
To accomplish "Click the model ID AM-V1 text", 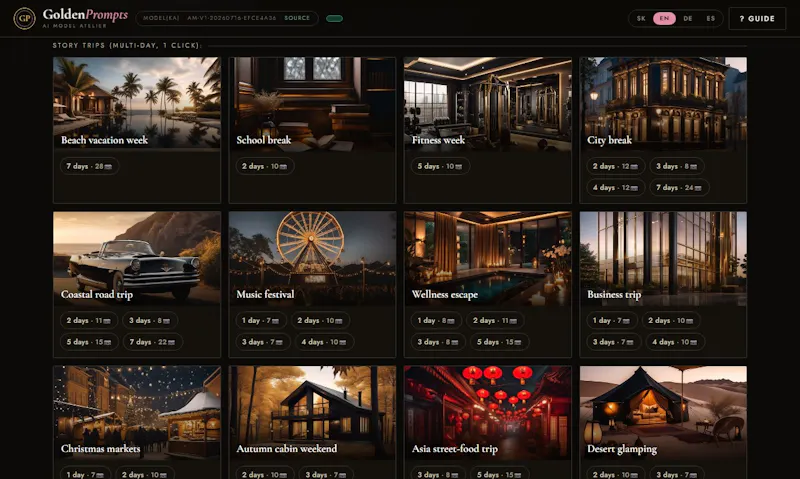I will [232, 18].
